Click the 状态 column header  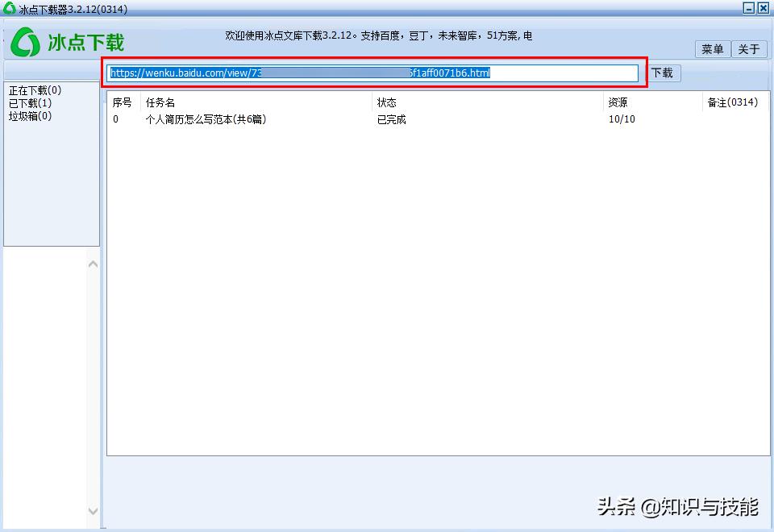pos(387,102)
